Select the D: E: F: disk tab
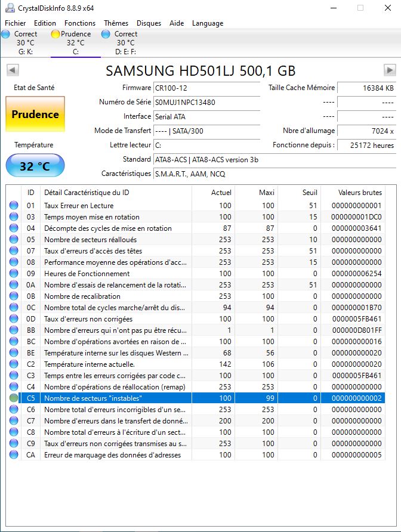Image resolution: width=401 pixels, height=532 pixels. pyautogui.click(x=126, y=43)
